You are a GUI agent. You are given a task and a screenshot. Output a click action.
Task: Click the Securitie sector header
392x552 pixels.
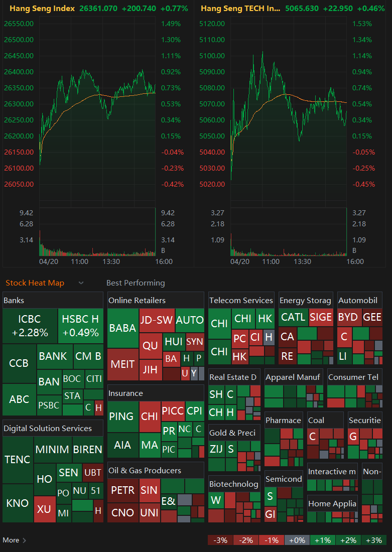[365, 421]
